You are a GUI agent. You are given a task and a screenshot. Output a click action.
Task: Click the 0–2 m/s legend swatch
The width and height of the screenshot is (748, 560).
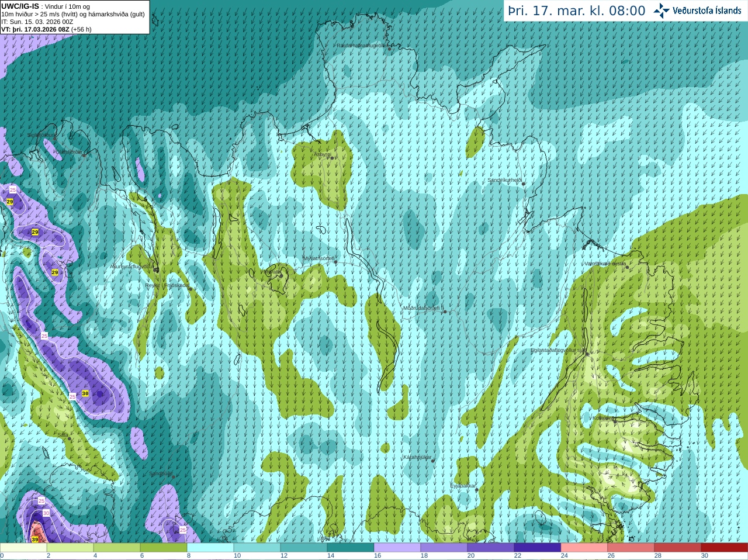pos(23,548)
